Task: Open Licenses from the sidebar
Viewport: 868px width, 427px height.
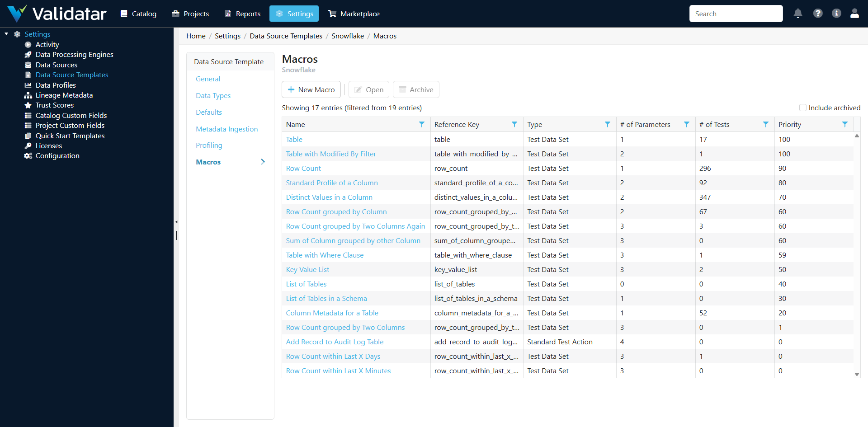Action: (x=48, y=145)
